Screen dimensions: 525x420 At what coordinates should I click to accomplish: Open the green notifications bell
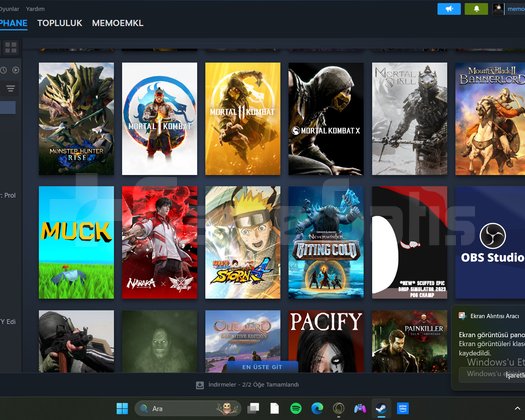(476, 9)
